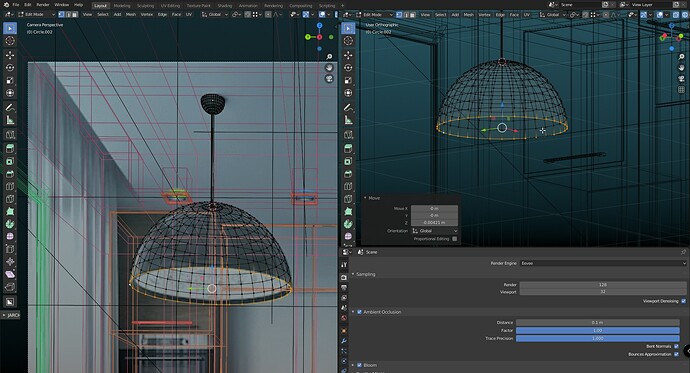Viewport: 690px width, 373px height.
Task: Switch to vertex select mode in left viewport
Action: 61,15
